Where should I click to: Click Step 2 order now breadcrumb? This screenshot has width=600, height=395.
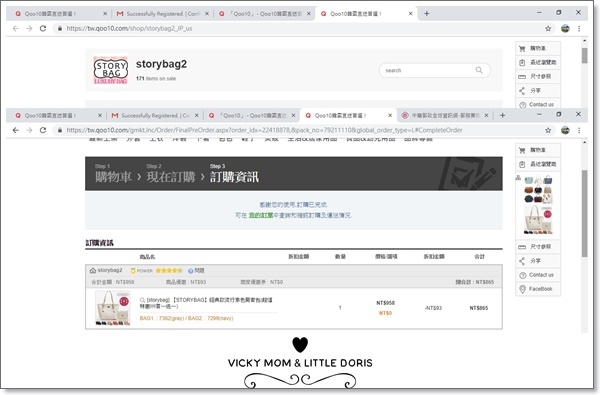click(x=171, y=174)
